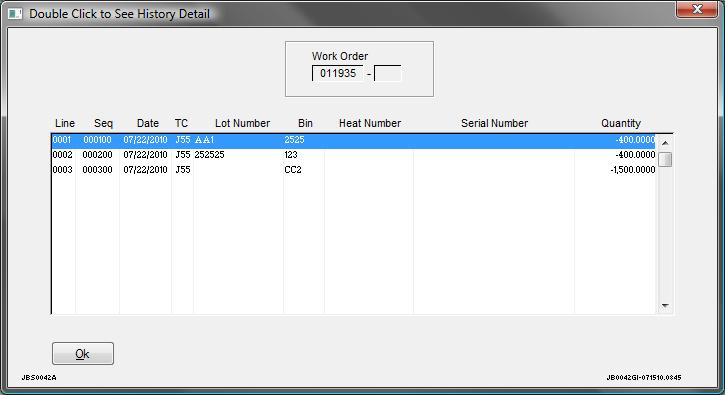This screenshot has width=725, height=395.
Task: Click the Line column header
Action: click(65, 123)
